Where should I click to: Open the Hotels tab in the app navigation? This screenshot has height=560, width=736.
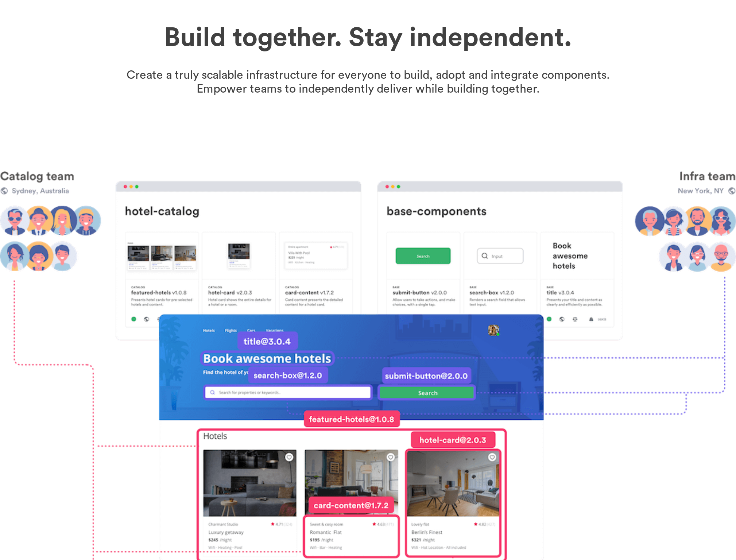click(x=209, y=331)
